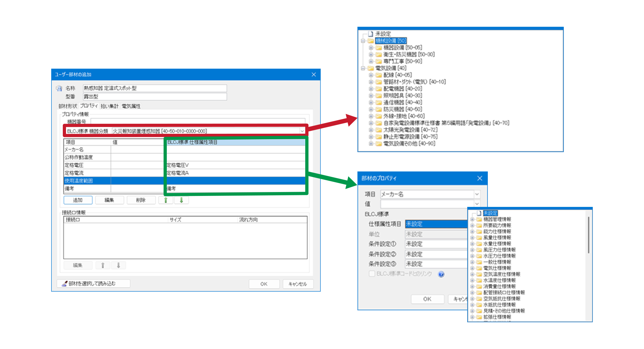Open the 機器分類 dropdown showing 火災報知装置煙感知器

[302, 131]
